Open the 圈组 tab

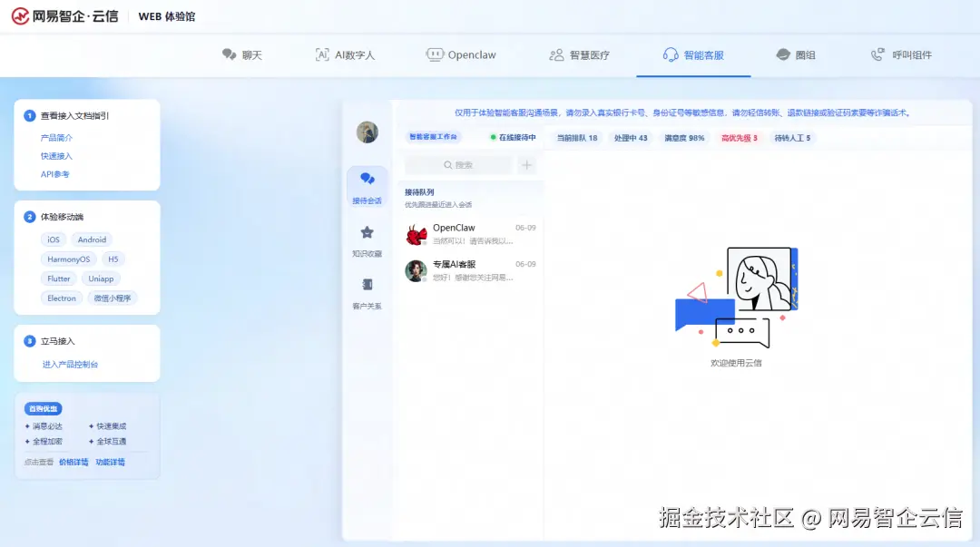point(795,55)
